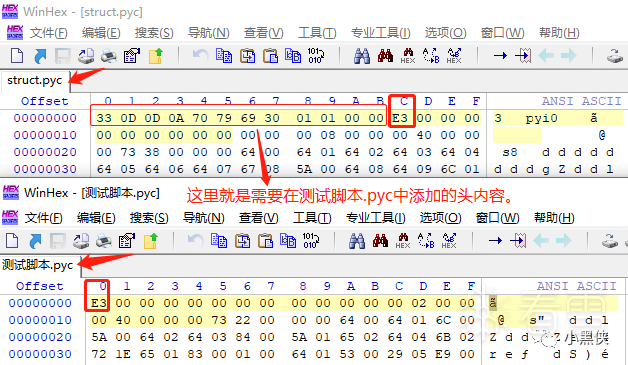Viewport: 628px width, 365px height.
Task: Click New file icon in 测试脚本.pyc window
Action: 12,241
